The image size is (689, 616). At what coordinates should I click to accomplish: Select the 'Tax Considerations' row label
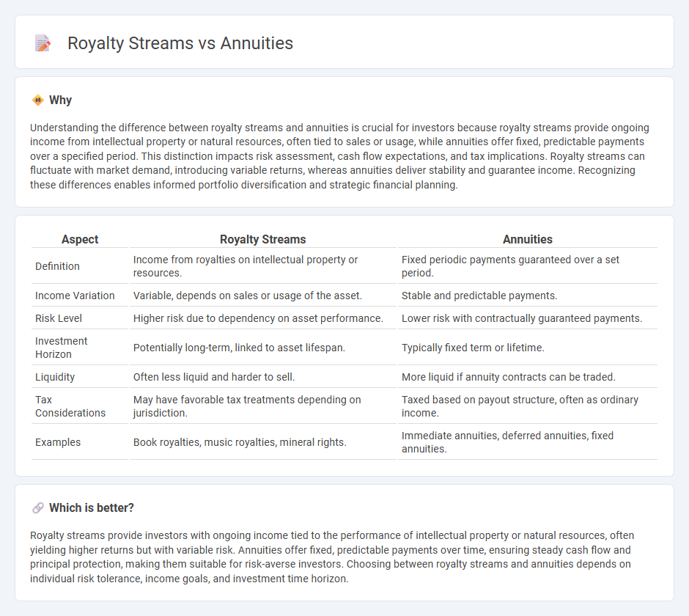click(x=70, y=406)
